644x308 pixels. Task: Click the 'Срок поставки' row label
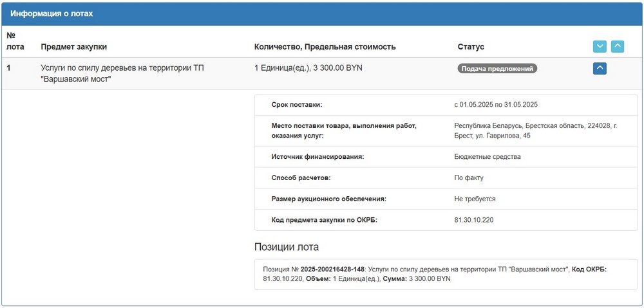coord(297,105)
